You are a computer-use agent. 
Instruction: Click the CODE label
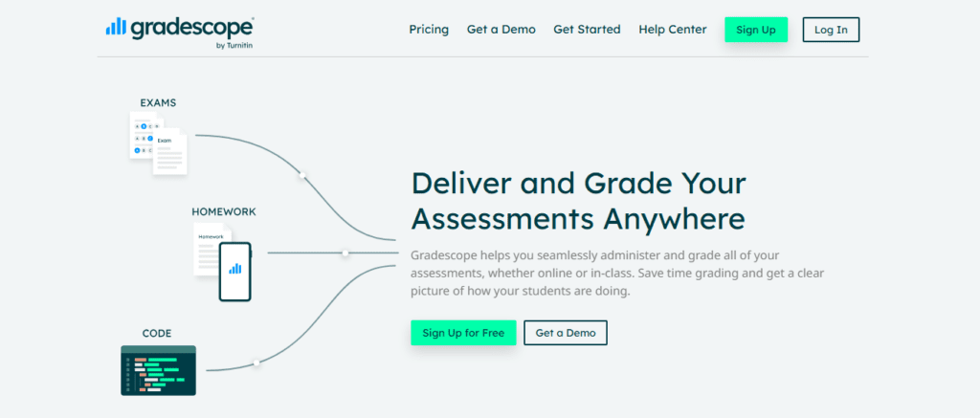coord(157,333)
